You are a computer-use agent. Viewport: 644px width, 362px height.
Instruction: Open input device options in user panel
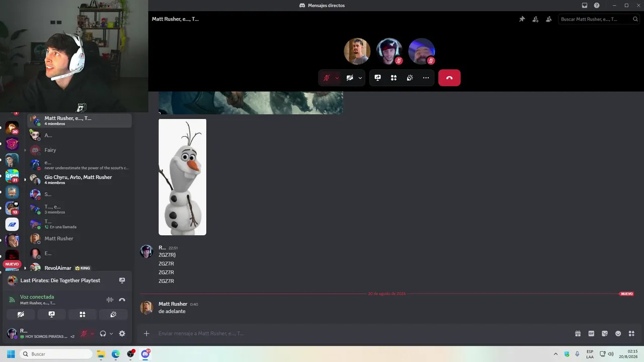92,333
